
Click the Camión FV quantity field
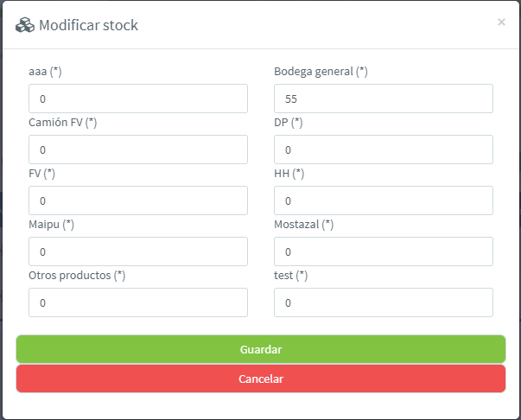(138, 150)
